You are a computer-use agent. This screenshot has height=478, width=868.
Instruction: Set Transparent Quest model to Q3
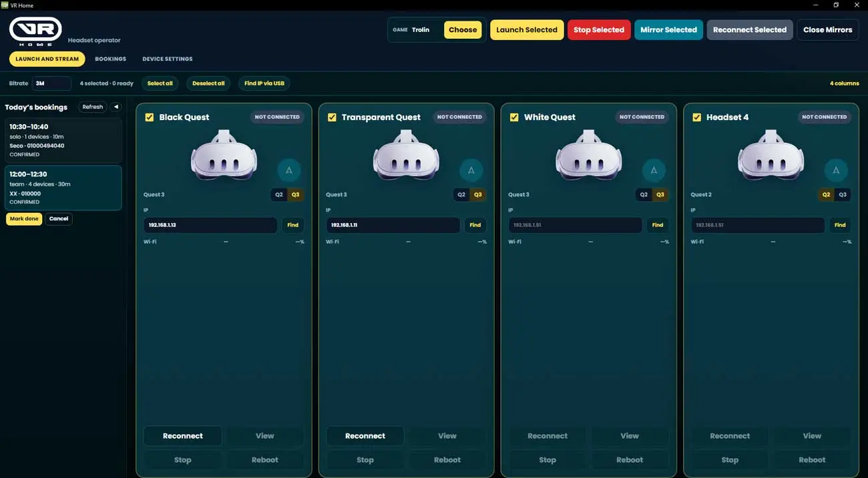478,195
